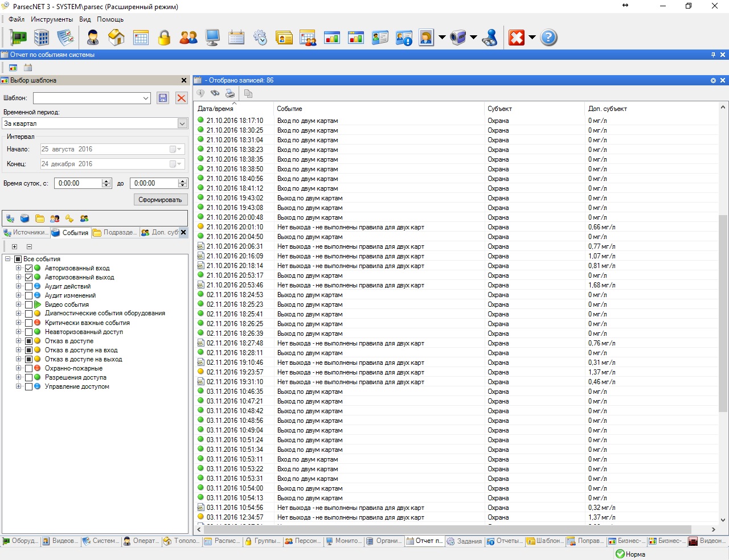The image size is (729, 560).
Task: Click the horizontal scrollbar of results list
Action: click(447, 529)
